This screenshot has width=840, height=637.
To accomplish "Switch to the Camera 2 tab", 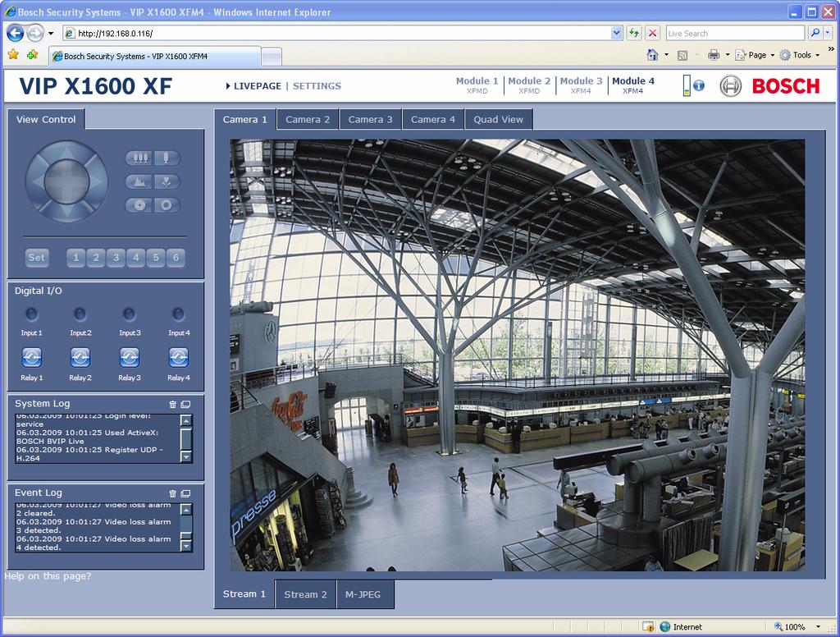I will pos(308,120).
